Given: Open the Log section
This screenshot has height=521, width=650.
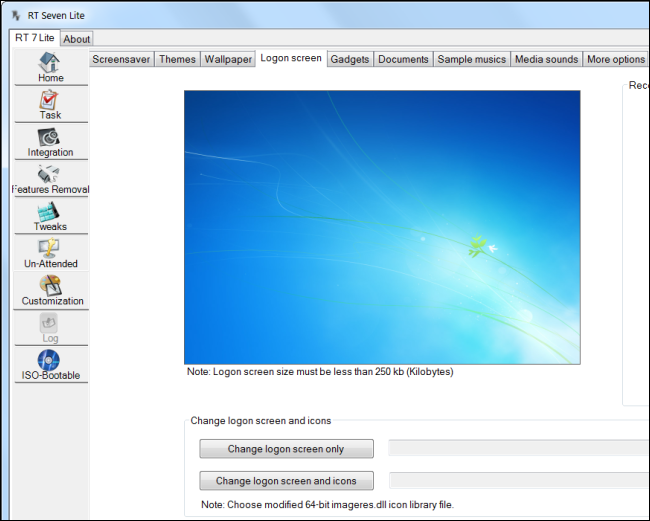Looking at the screenshot, I should 51,328.
